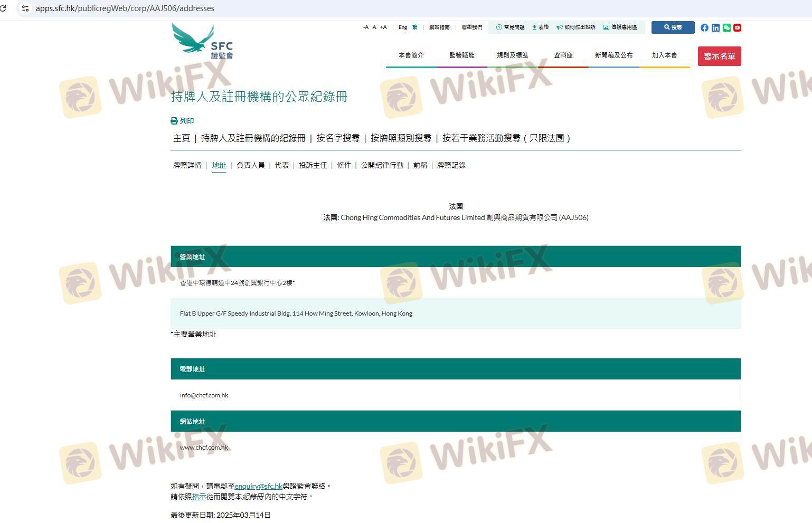Click the Speedy Industrial Bldg address row
Screen dimensions: 812x523
[x=456, y=313]
